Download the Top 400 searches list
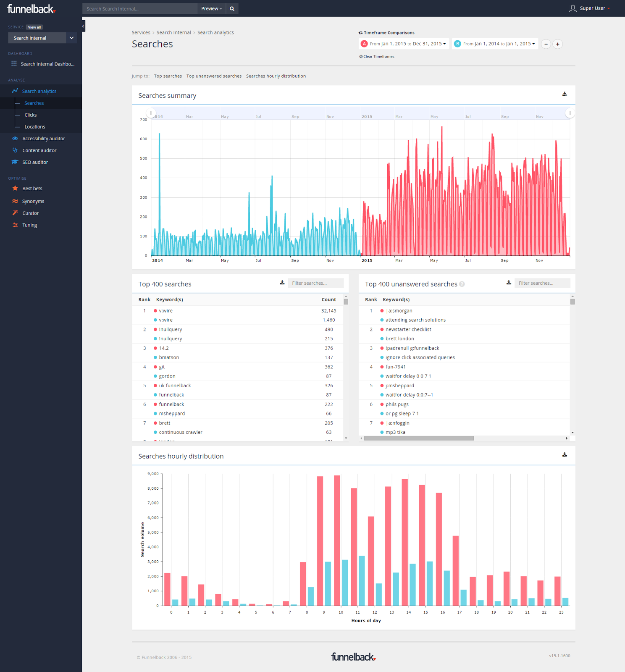Screen dimensions: 625x672 point(282,283)
